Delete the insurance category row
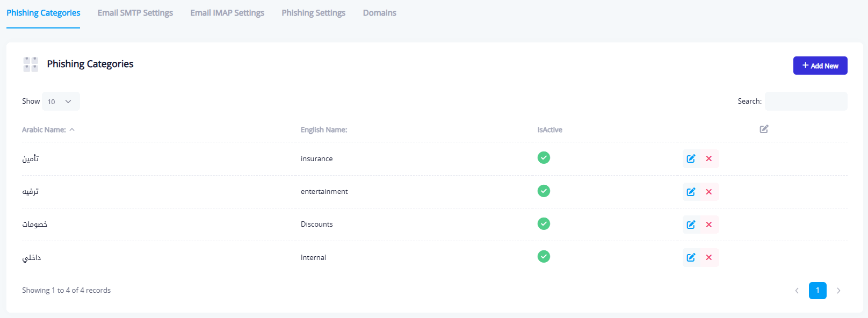Image resolution: width=868 pixels, height=318 pixels. [709, 158]
